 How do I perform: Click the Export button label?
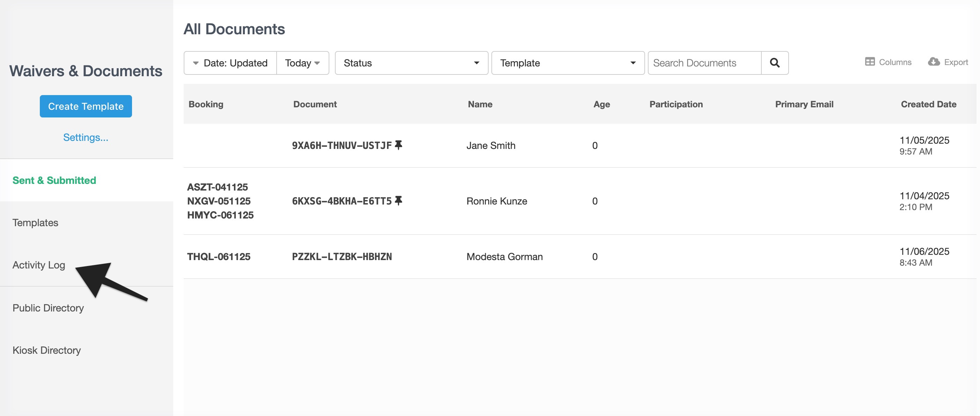click(956, 62)
